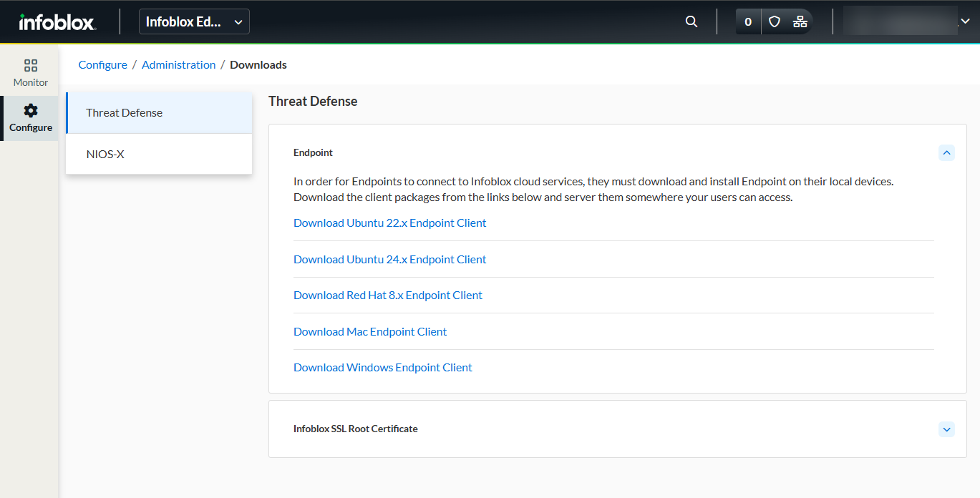Download Mac Endpoint Client

pyautogui.click(x=369, y=332)
